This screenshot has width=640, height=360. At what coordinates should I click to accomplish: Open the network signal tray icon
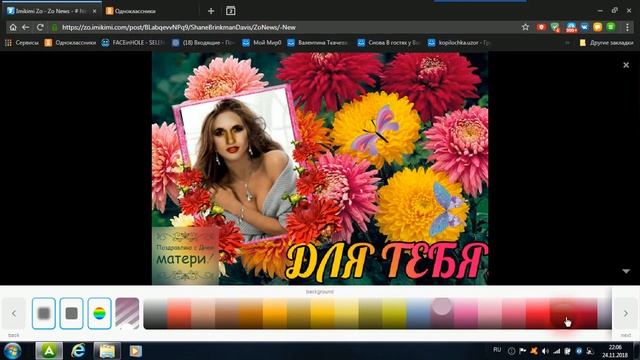pyautogui.click(x=556, y=351)
